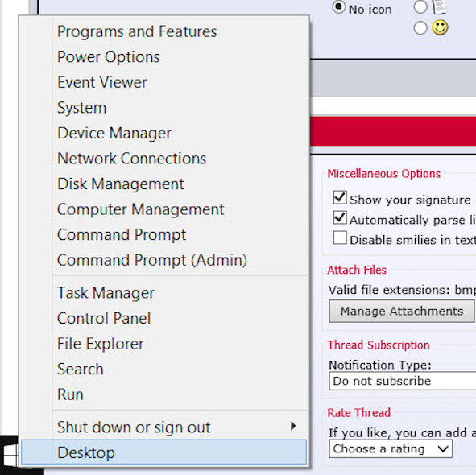Click the document page post icon

pos(440,6)
